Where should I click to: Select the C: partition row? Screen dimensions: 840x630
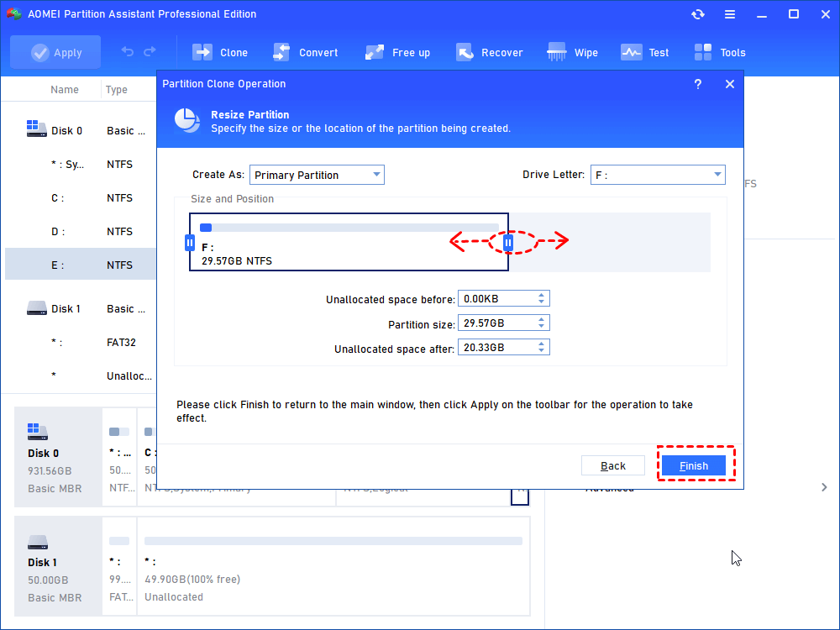81,197
